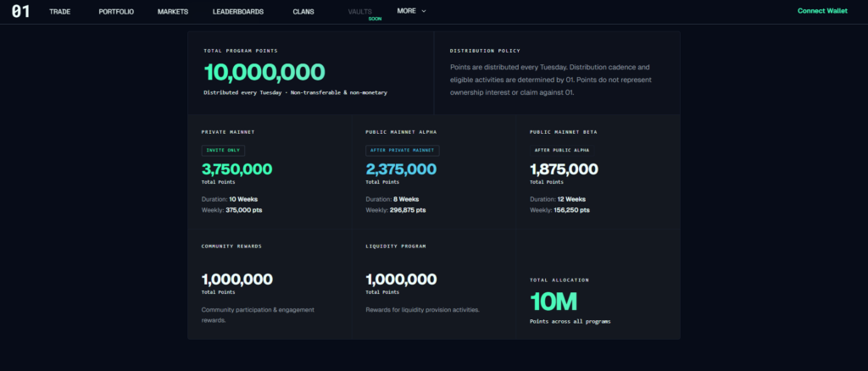Click the community participation description text
This screenshot has height=371, width=868.
click(258, 315)
